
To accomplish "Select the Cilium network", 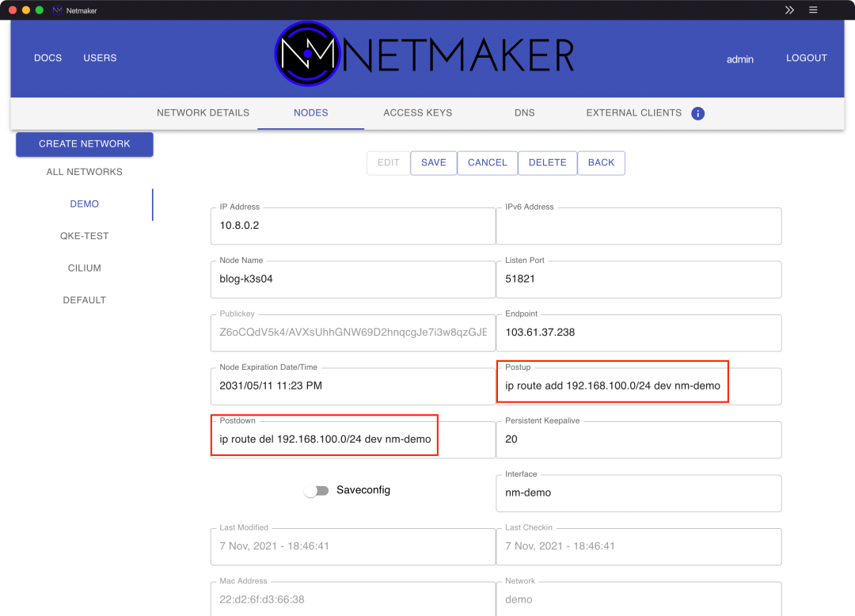I will pos(85,268).
